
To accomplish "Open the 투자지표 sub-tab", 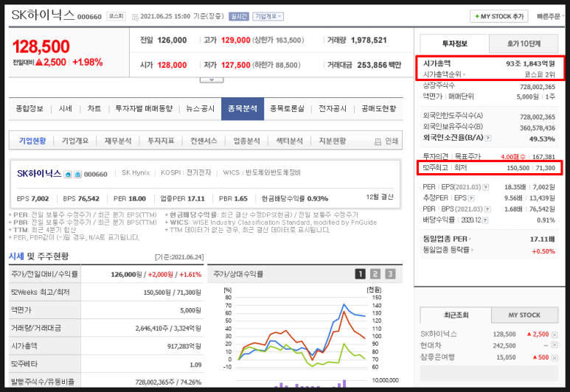I will tap(161, 141).
